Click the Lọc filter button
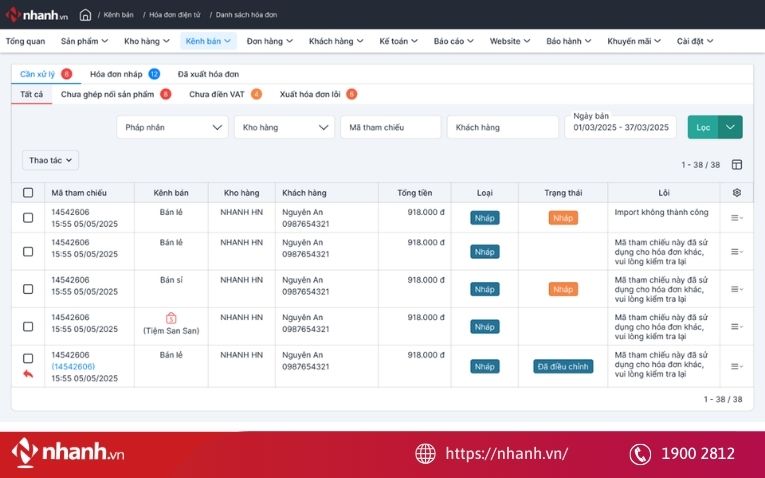 [x=703, y=127]
